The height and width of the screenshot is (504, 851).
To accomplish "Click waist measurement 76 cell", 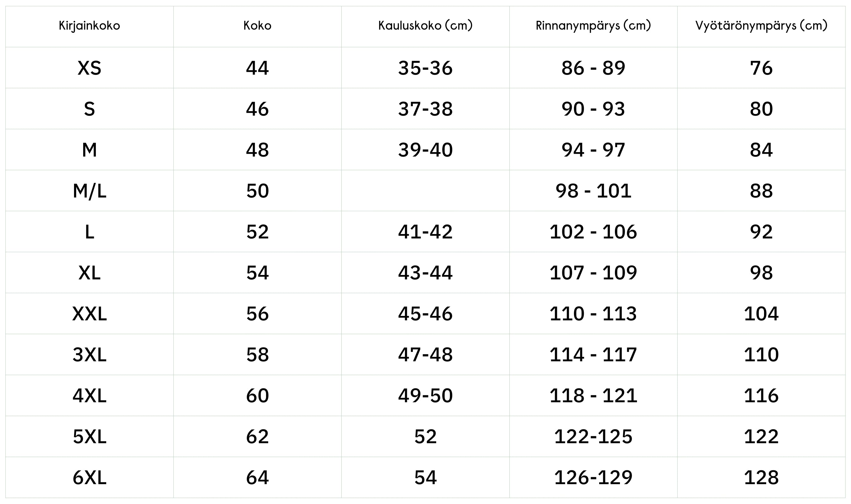I will click(x=761, y=68).
